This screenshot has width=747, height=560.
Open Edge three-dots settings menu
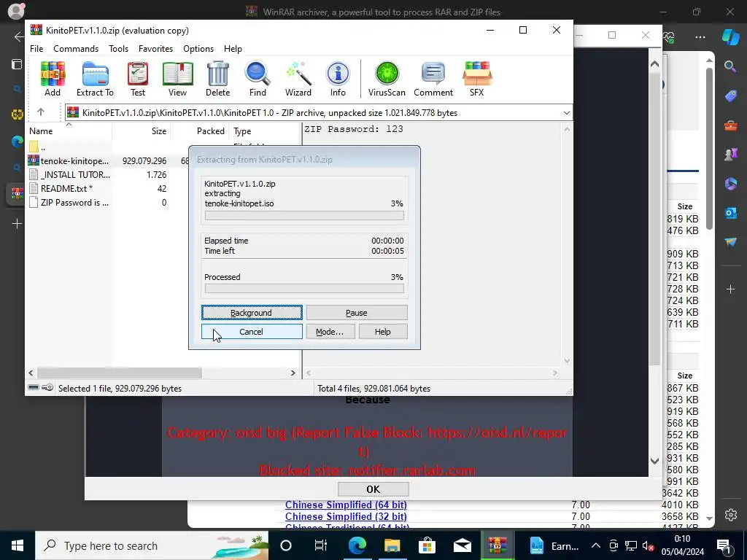(x=700, y=36)
